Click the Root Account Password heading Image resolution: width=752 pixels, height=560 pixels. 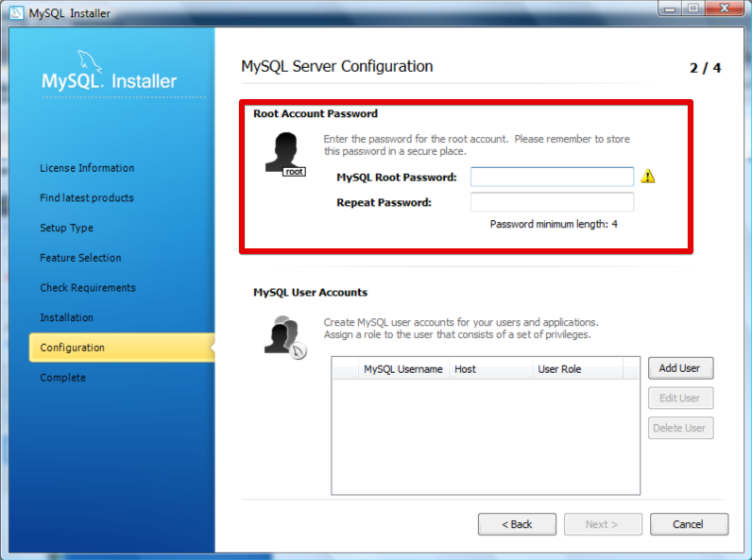click(x=316, y=113)
